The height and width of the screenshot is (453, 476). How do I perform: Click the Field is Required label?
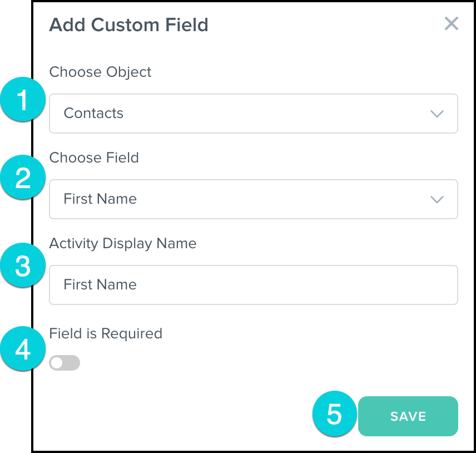106,334
